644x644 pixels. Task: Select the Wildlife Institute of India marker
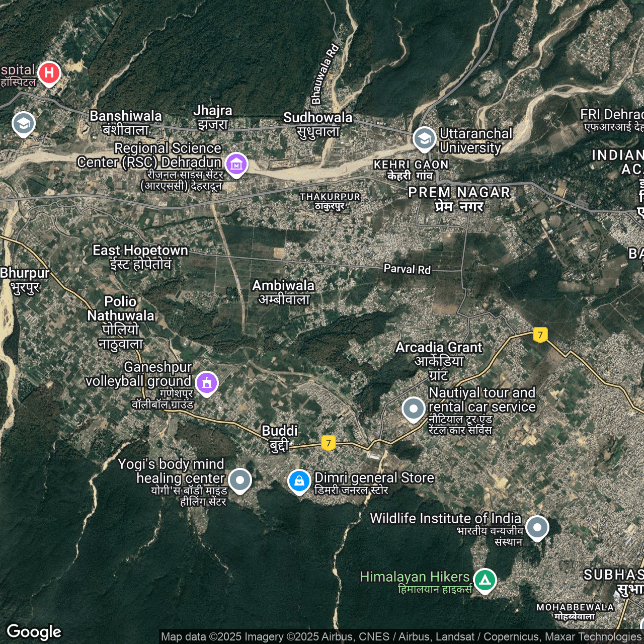(x=537, y=527)
